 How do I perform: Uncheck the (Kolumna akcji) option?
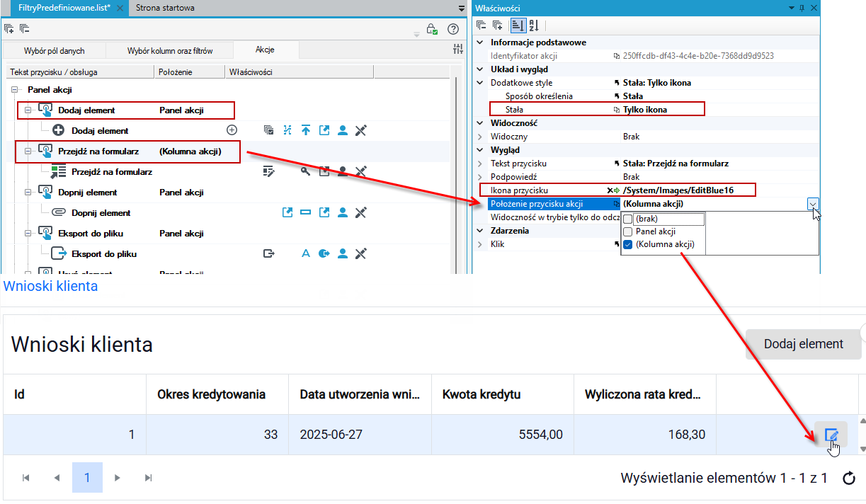(627, 244)
